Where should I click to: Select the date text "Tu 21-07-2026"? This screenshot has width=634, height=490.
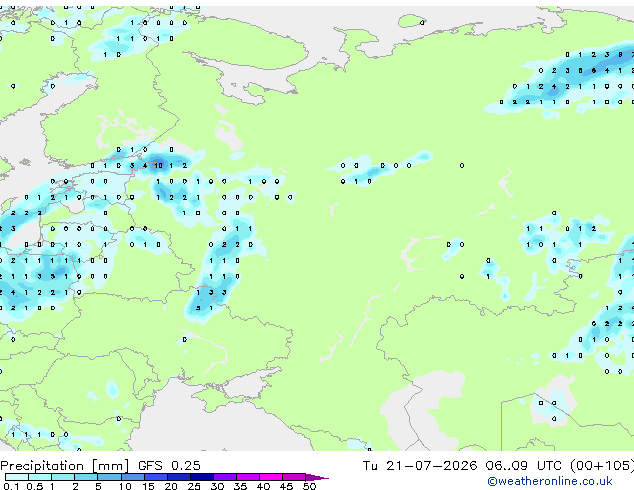click(x=420, y=466)
